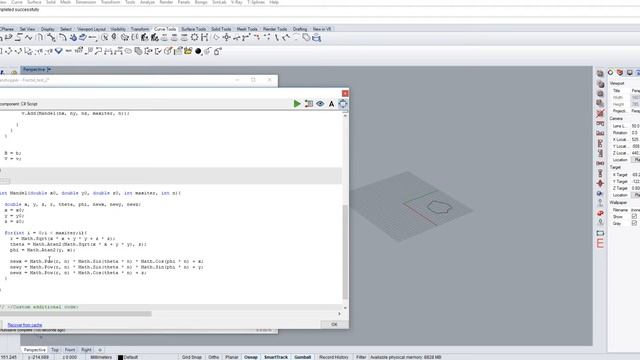Click the script editor's vertical scrollbar thumb
Image resolution: width=640 pixels, height=360 pixels.
[345, 252]
